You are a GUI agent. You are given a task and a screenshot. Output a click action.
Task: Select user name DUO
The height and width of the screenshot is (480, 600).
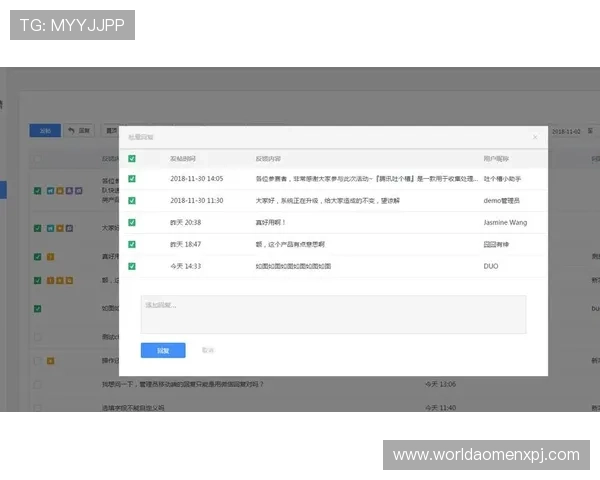point(491,266)
